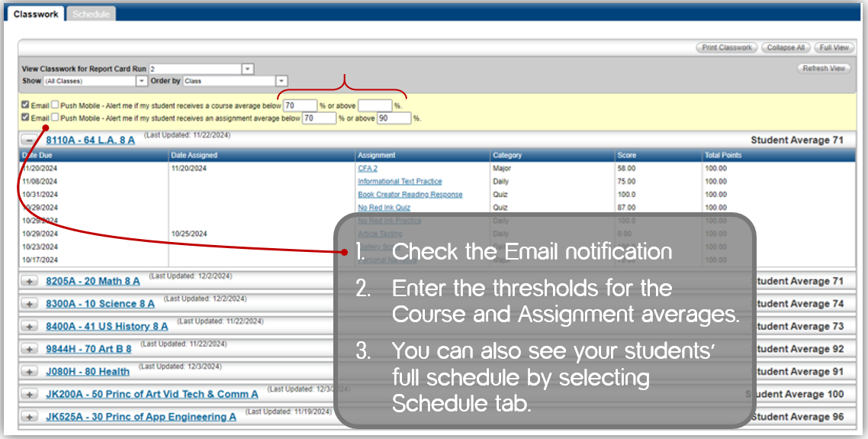Expand the J080H - 80 Health class
The width and height of the screenshot is (868, 439).
30,372
